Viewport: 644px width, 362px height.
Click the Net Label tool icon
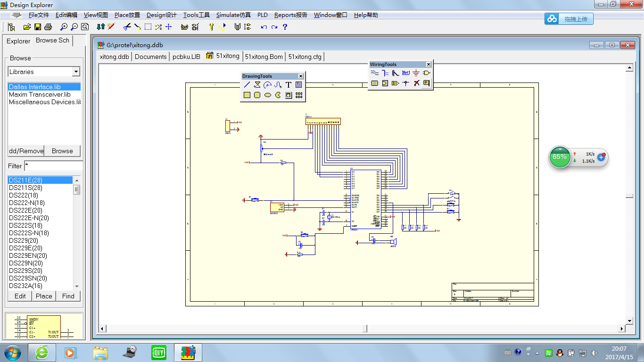coord(406,73)
